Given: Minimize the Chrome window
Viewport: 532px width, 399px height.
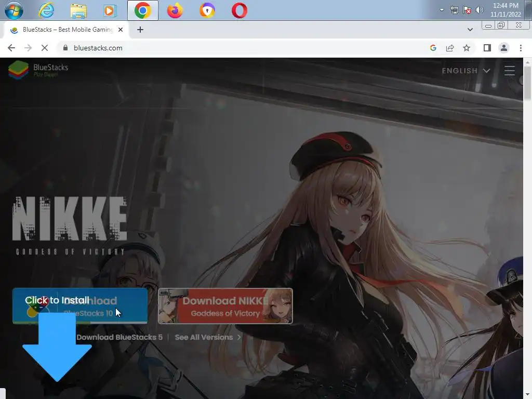Looking at the screenshot, I should [488, 26].
